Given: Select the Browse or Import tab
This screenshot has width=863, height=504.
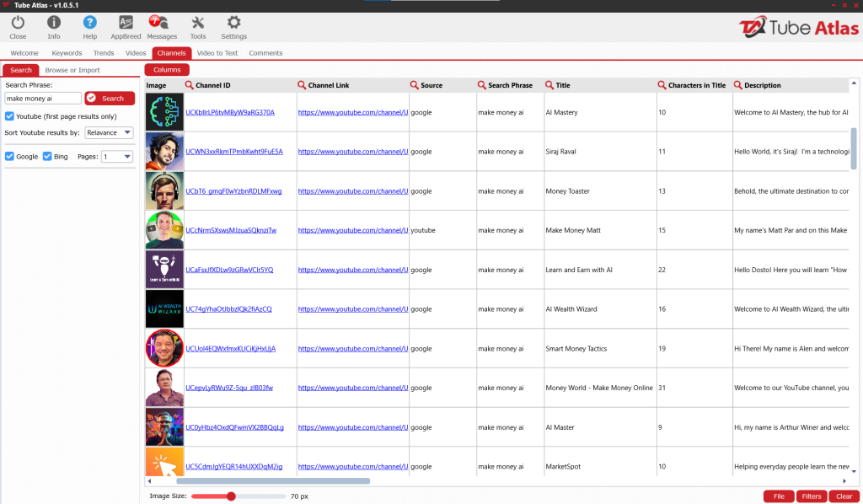Looking at the screenshot, I should point(72,70).
